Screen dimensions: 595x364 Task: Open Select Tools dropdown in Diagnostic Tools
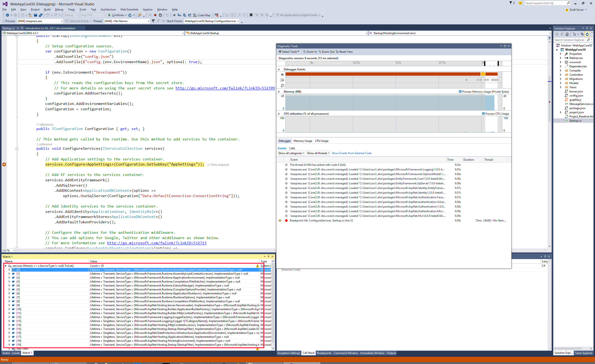pos(289,52)
